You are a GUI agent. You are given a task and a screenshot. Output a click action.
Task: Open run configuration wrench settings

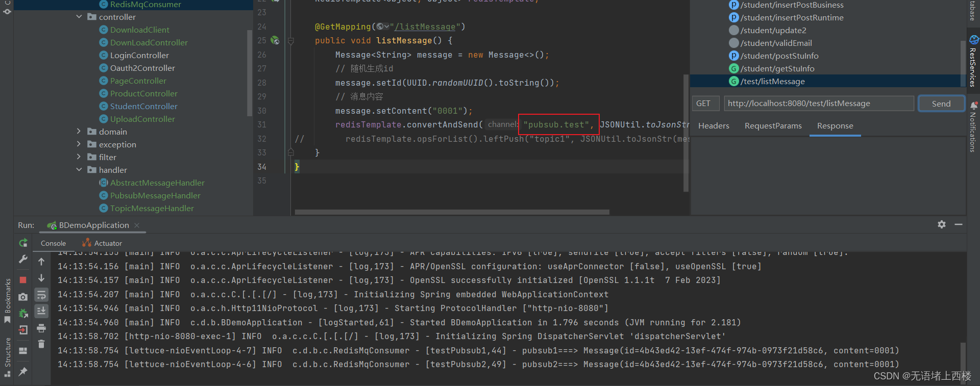[23, 260]
